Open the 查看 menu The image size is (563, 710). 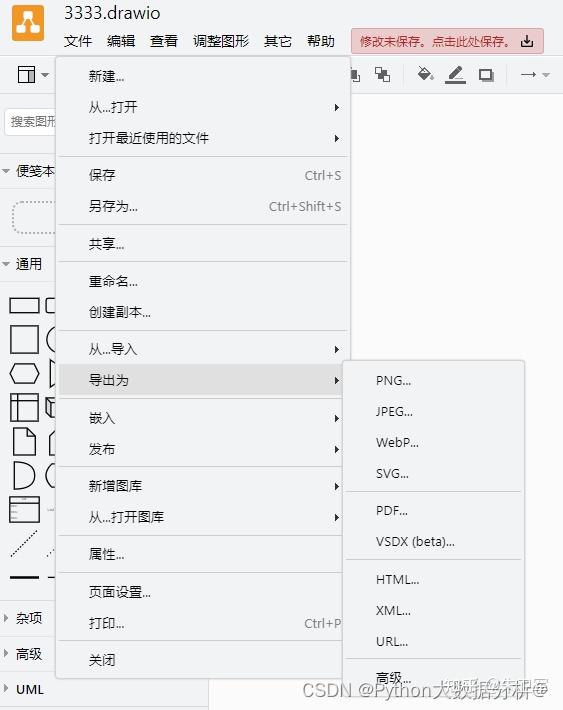click(x=164, y=41)
